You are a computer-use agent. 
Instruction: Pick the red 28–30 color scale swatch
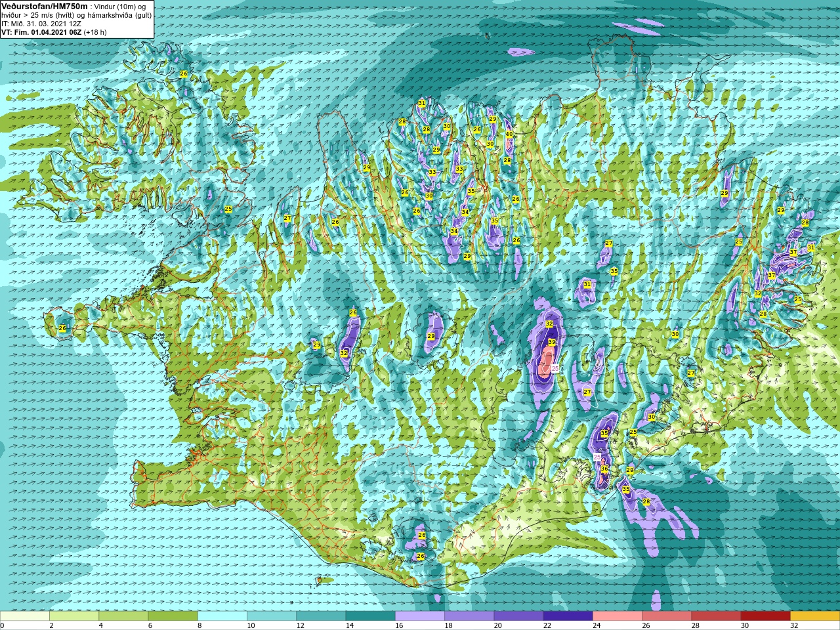pos(716,616)
